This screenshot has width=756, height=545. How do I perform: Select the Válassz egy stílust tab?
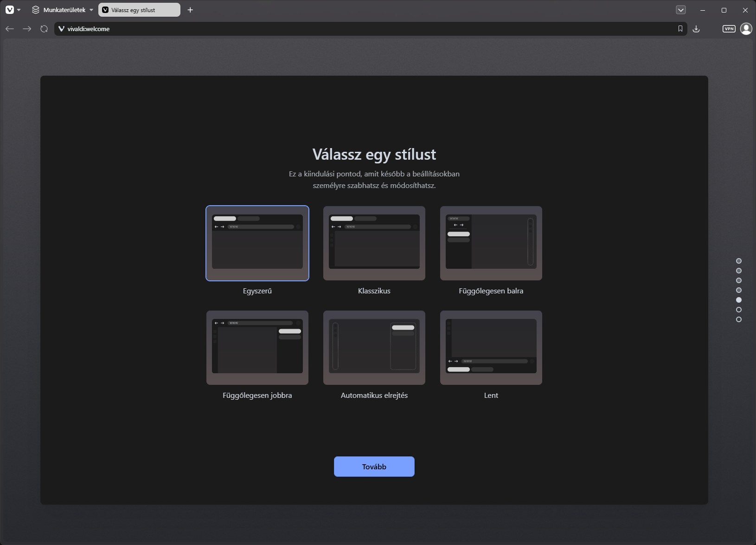139,10
